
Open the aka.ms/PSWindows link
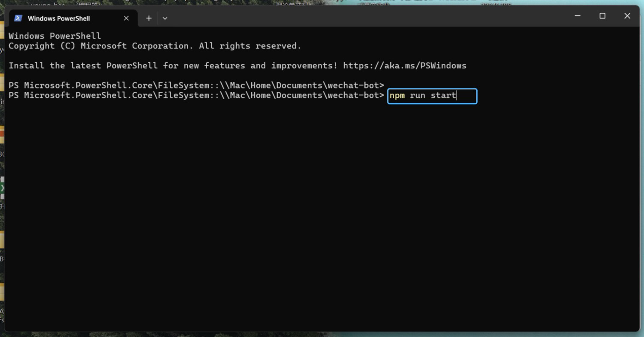pyautogui.click(x=404, y=66)
